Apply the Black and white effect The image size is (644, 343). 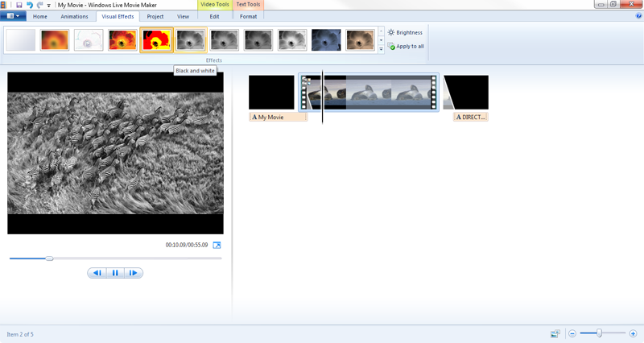(x=191, y=39)
